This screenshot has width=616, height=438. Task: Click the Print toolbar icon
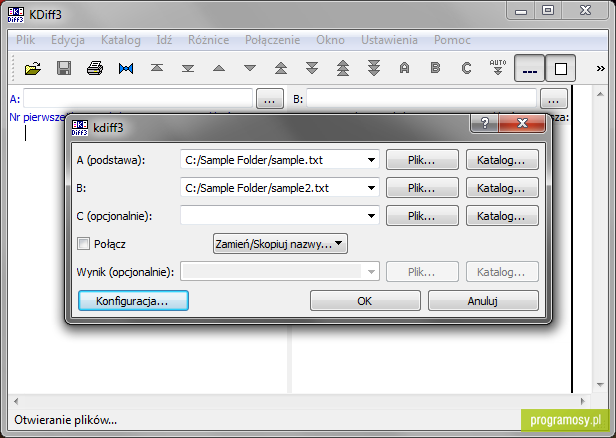click(95, 68)
